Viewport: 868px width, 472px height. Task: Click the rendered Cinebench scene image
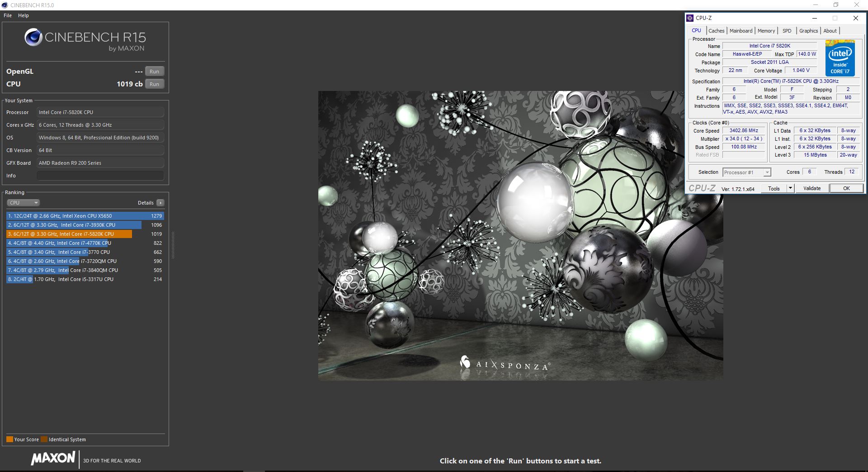pos(520,235)
